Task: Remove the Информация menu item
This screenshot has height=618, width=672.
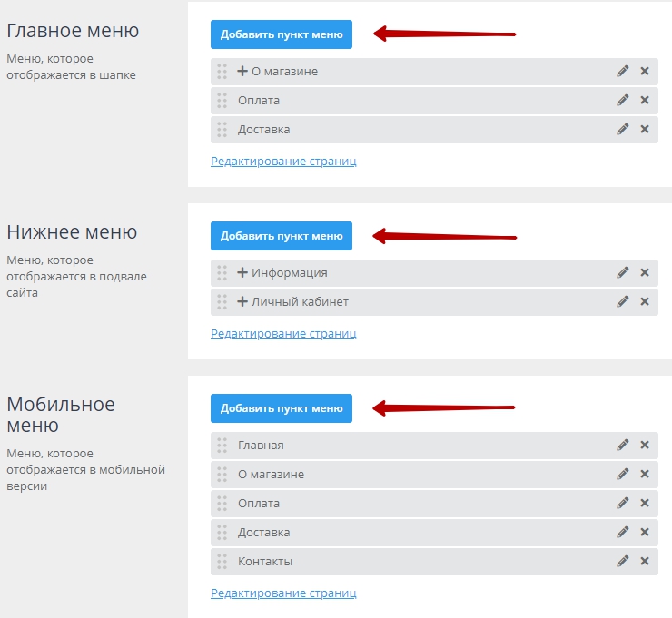Action: pos(645,272)
